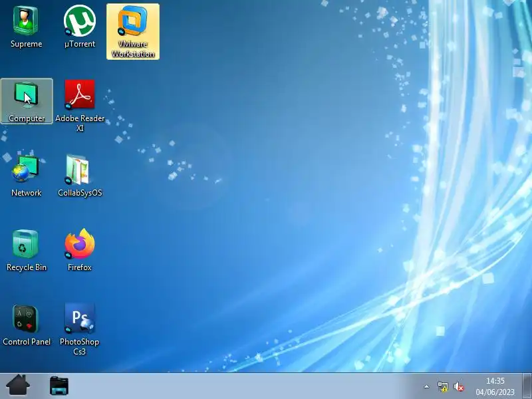Open the network status tray icon
This screenshot has width=532, height=399.
point(442,386)
